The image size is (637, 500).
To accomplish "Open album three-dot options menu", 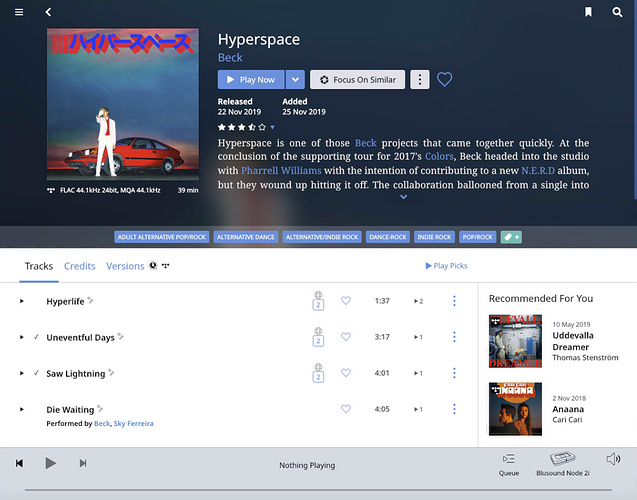I will (420, 80).
